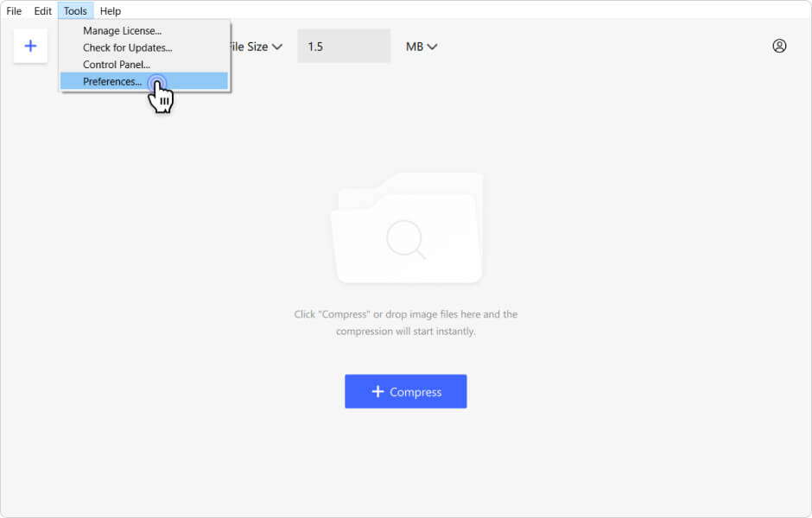Expand the File Size mode chevron
The image size is (812, 518).
277,47
